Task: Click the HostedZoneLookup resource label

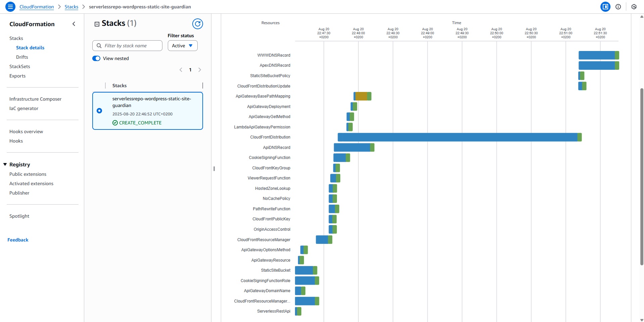Action: coord(273,189)
